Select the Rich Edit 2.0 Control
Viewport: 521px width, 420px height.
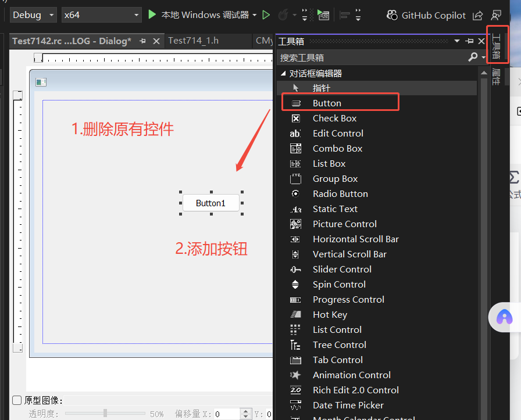[376, 390]
